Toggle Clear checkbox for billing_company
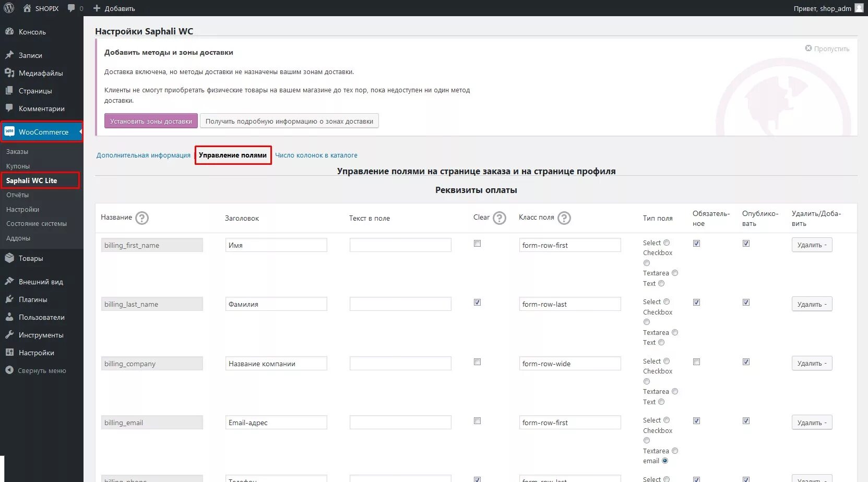The height and width of the screenshot is (482, 868). pyautogui.click(x=477, y=362)
